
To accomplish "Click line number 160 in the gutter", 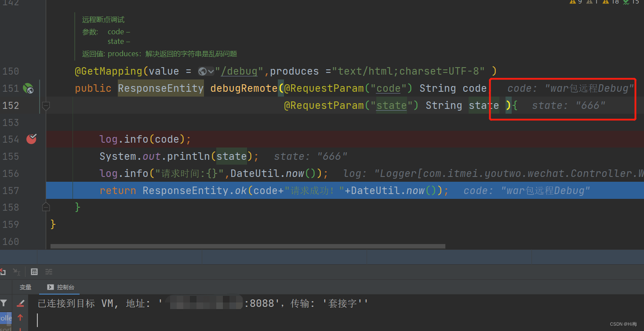I will pyautogui.click(x=11, y=241).
